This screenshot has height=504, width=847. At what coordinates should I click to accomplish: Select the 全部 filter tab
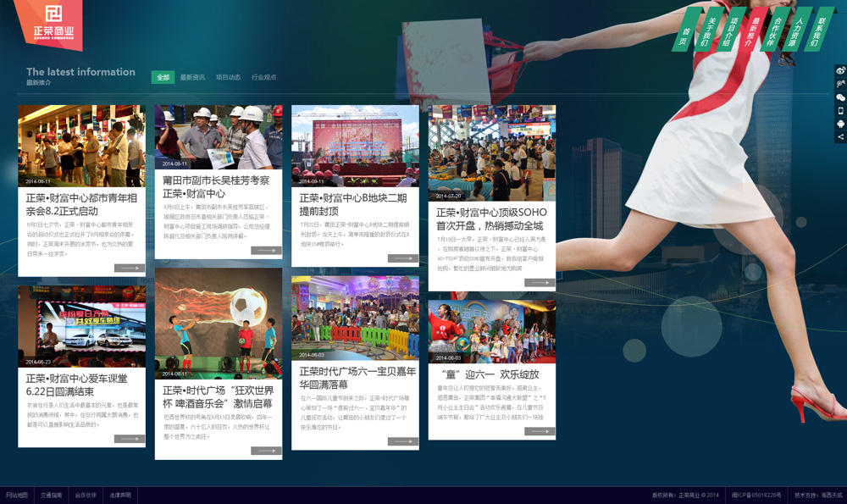(163, 77)
